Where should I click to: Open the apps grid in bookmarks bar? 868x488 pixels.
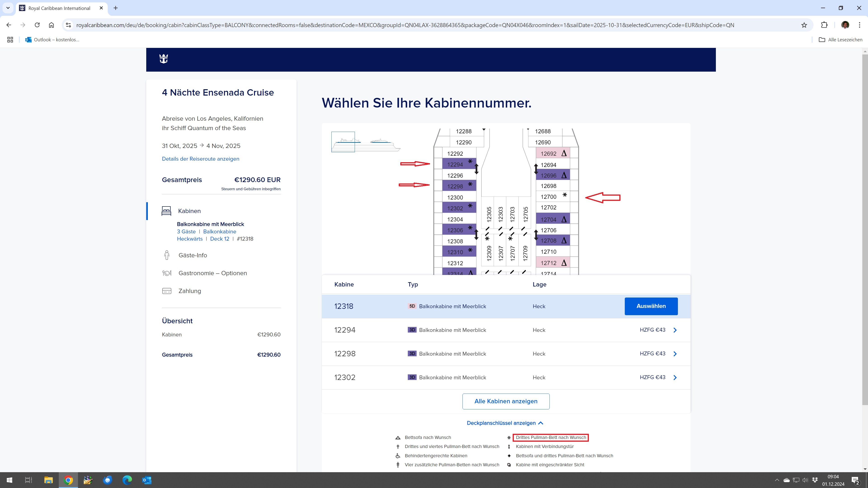coord(10,40)
